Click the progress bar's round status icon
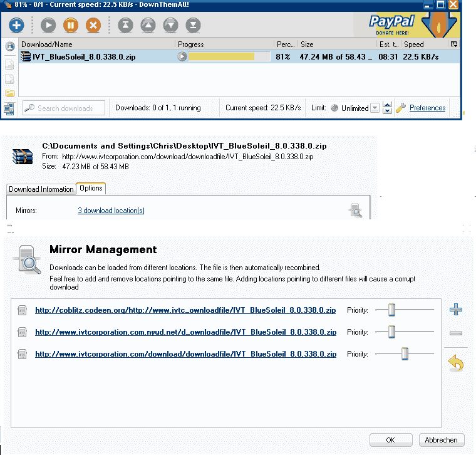 tap(182, 56)
